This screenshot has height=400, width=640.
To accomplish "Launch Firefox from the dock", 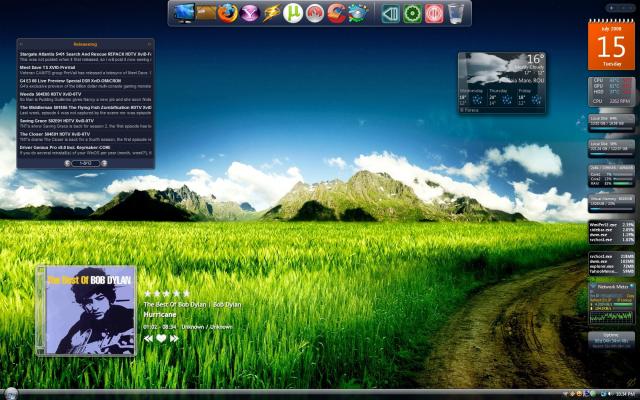I will (228, 13).
